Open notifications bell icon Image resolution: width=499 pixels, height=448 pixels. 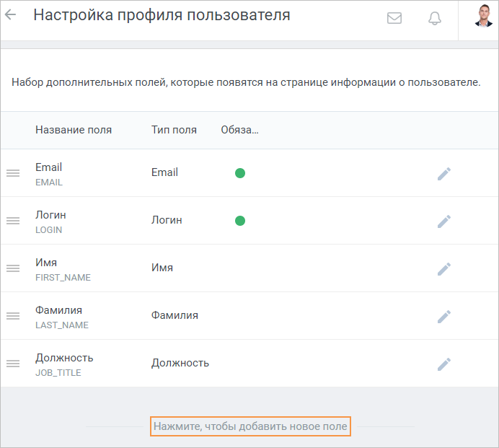434,18
